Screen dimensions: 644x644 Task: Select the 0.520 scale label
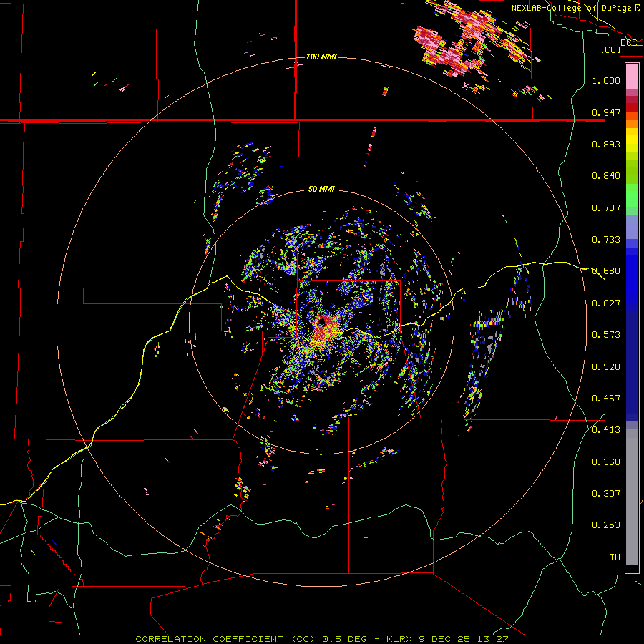(x=606, y=366)
